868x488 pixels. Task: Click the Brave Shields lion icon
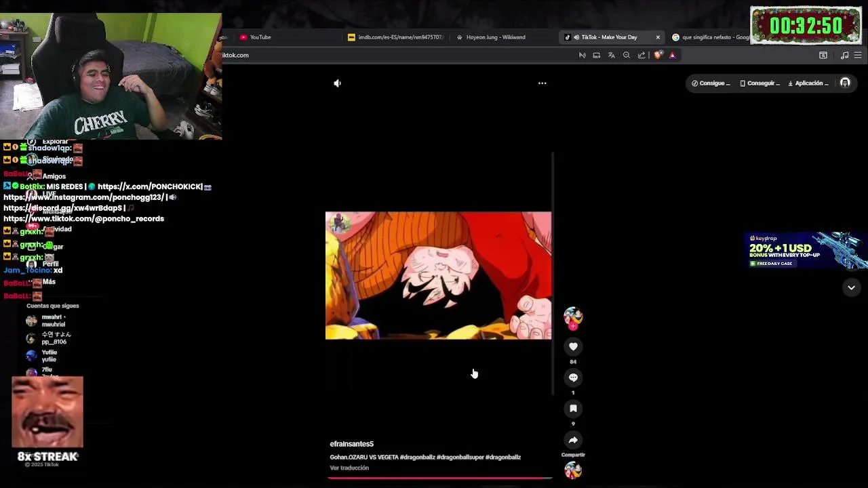point(658,56)
